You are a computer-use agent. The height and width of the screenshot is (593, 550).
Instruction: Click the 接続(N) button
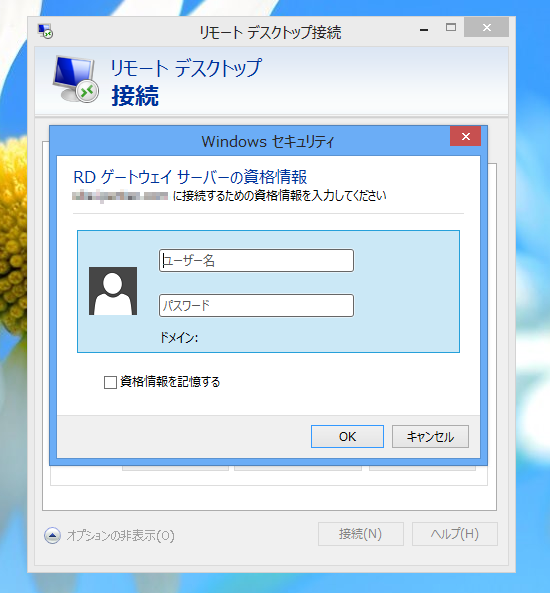[360, 534]
